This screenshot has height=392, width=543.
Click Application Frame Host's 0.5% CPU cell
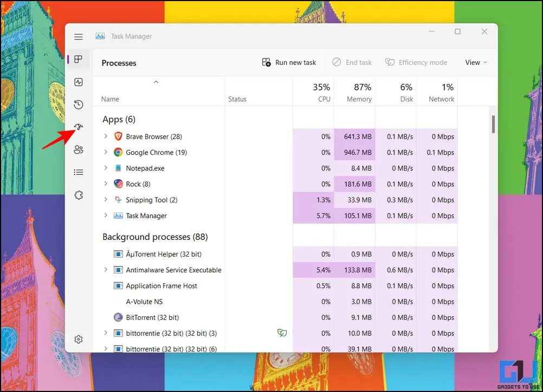(314, 286)
